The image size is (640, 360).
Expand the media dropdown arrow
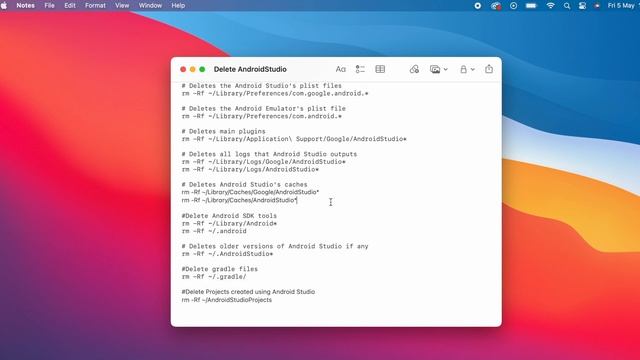pyautogui.click(x=446, y=69)
